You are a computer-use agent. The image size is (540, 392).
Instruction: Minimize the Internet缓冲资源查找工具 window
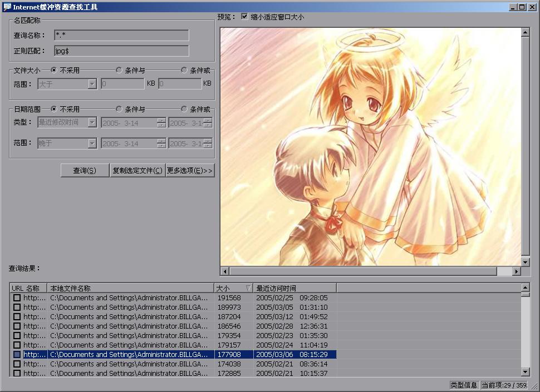tap(513, 7)
